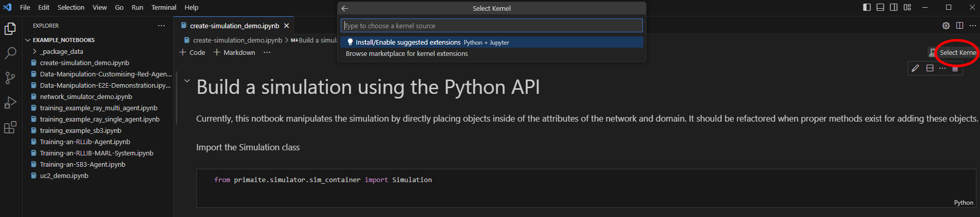Add a new Markdown cell
This screenshot has height=217, width=980.
pos(234,52)
